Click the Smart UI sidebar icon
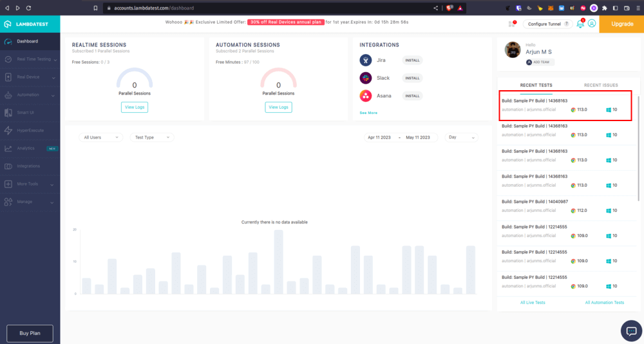The width and height of the screenshot is (644, 344). (x=8, y=113)
